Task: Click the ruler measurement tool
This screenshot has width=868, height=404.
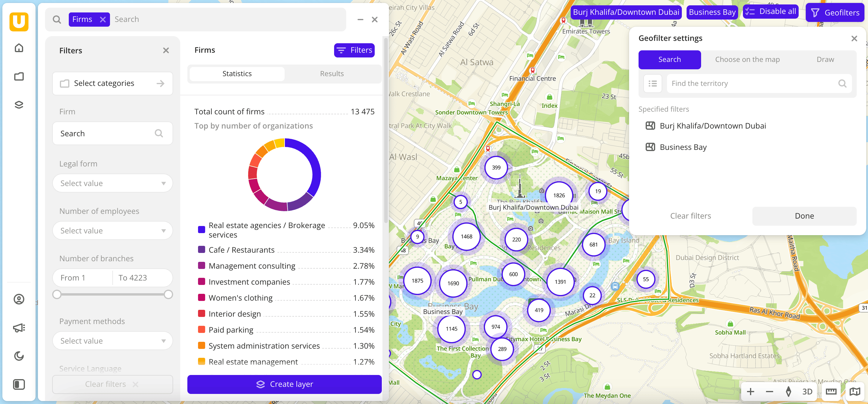Action: (831, 392)
